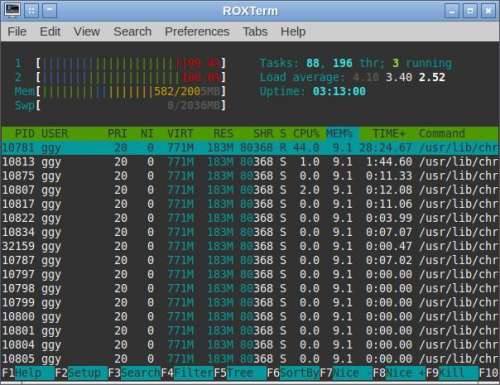Screen dimensions: 500x385
Task: Click the 1:44.60 TIME+ value
Action: (389, 162)
